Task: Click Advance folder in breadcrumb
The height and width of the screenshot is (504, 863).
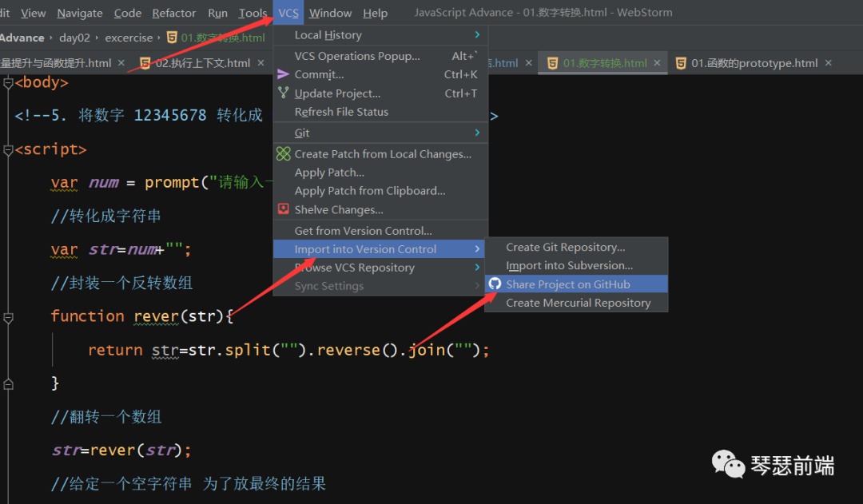Action: (x=22, y=38)
